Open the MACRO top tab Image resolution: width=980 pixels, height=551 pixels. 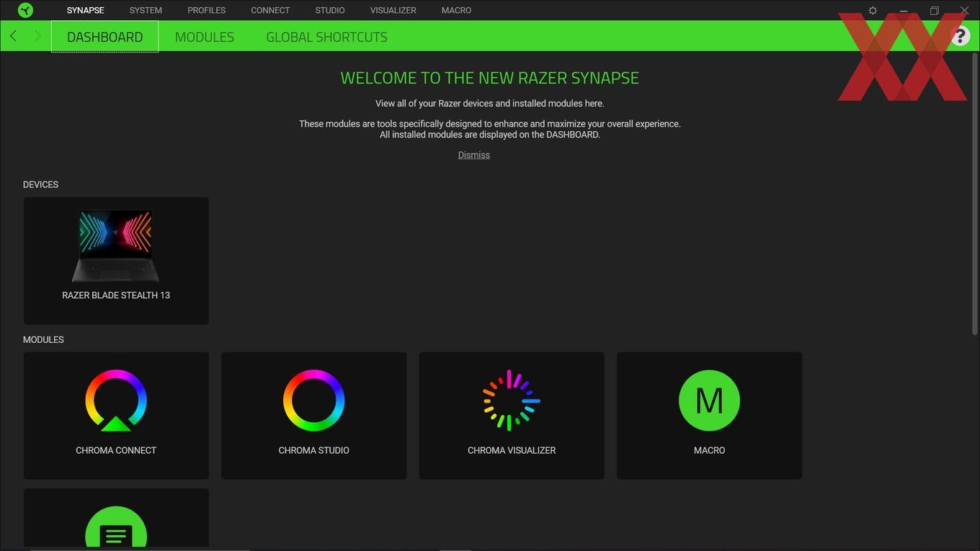point(456,10)
